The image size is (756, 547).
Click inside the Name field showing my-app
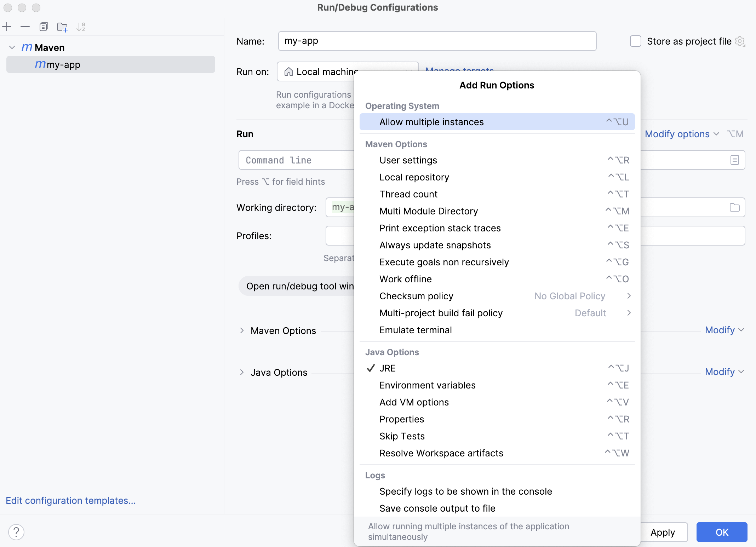coord(437,41)
